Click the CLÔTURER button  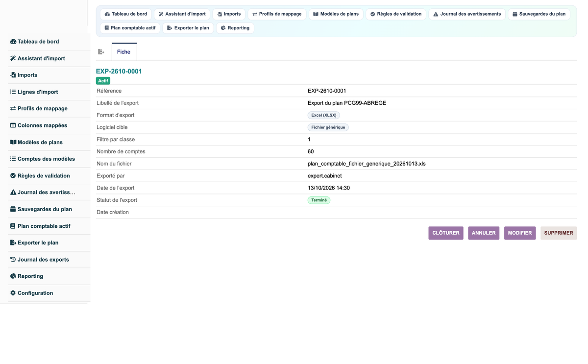coord(446,233)
